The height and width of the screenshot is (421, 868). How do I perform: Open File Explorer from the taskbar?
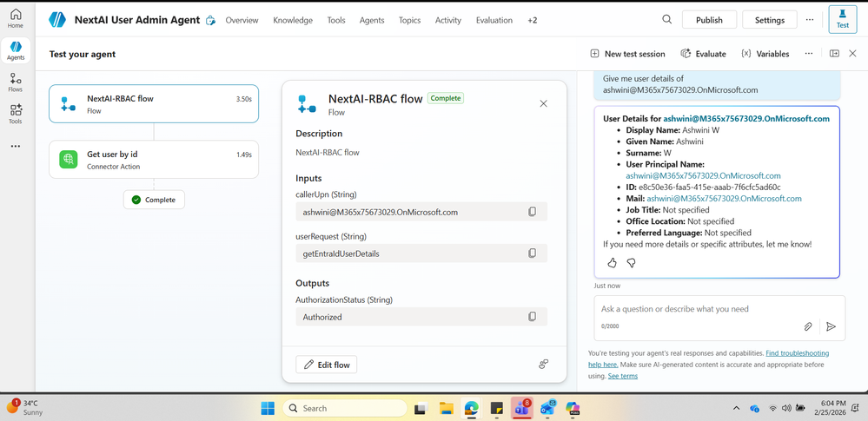pyautogui.click(x=447, y=408)
